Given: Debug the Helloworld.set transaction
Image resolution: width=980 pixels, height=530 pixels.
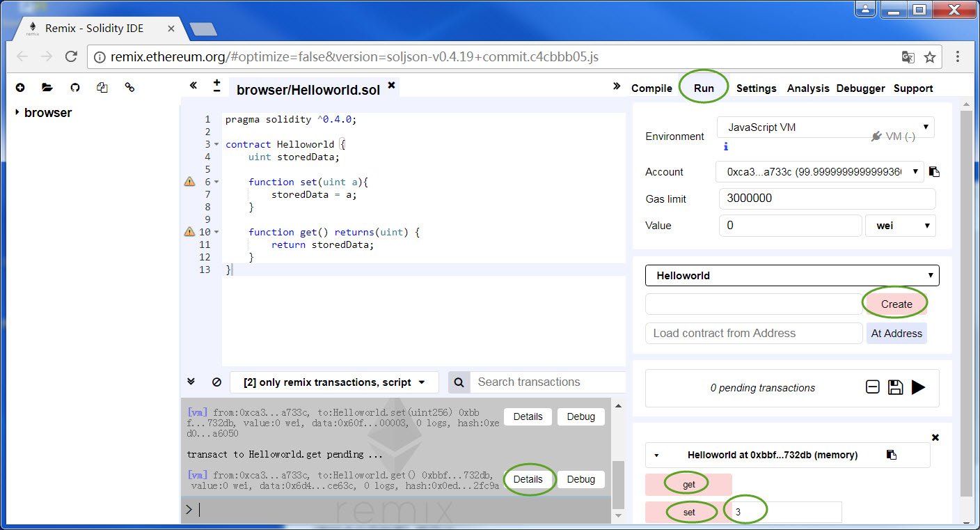Looking at the screenshot, I should tap(581, 416).
